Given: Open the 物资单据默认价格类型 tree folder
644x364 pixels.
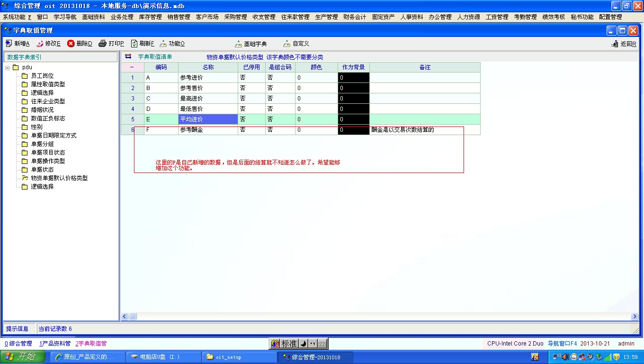Looking at the screenshot, I should (59, 178).
